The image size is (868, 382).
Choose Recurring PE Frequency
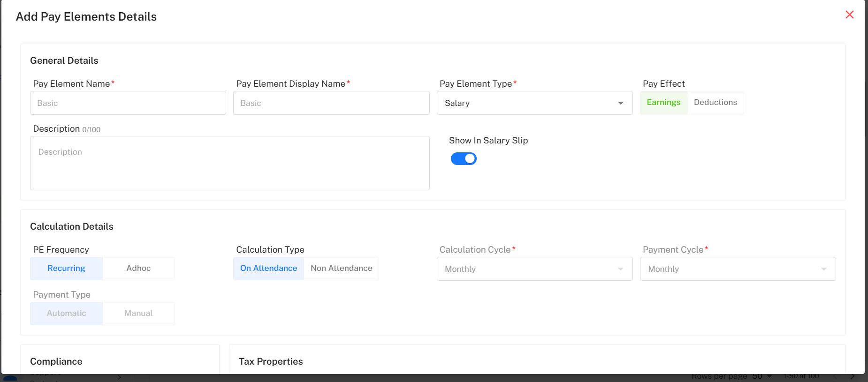pos(67,269)
